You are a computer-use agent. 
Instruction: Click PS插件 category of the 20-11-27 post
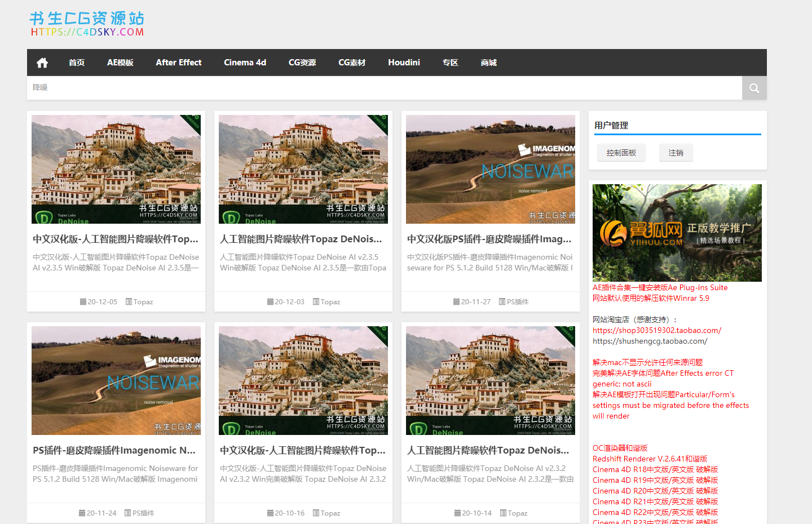pos(518,302)
